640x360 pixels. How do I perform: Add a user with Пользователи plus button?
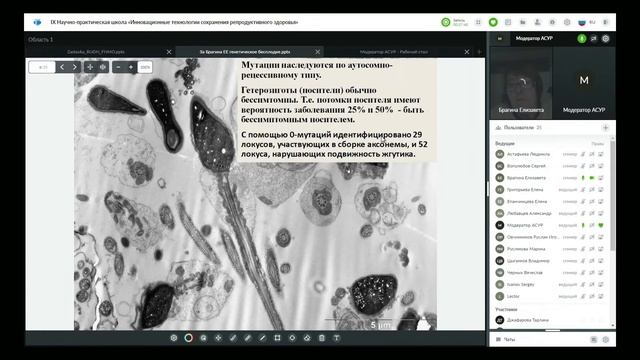coord(606,128)
